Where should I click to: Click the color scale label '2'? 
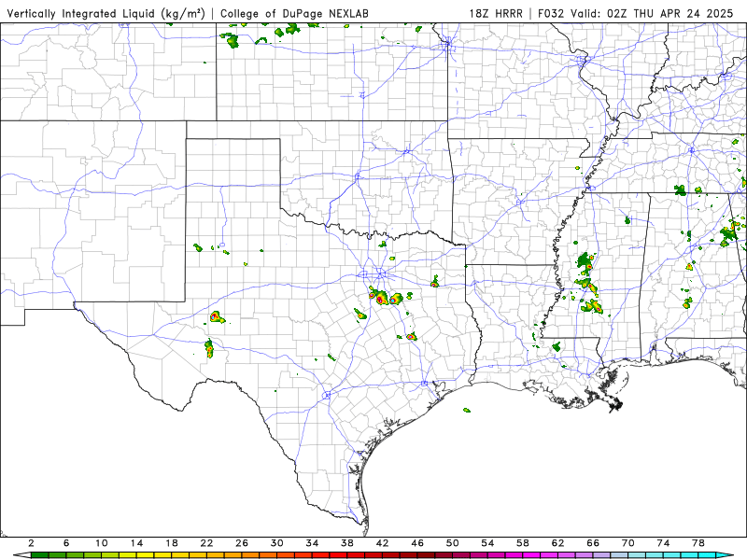31,543
